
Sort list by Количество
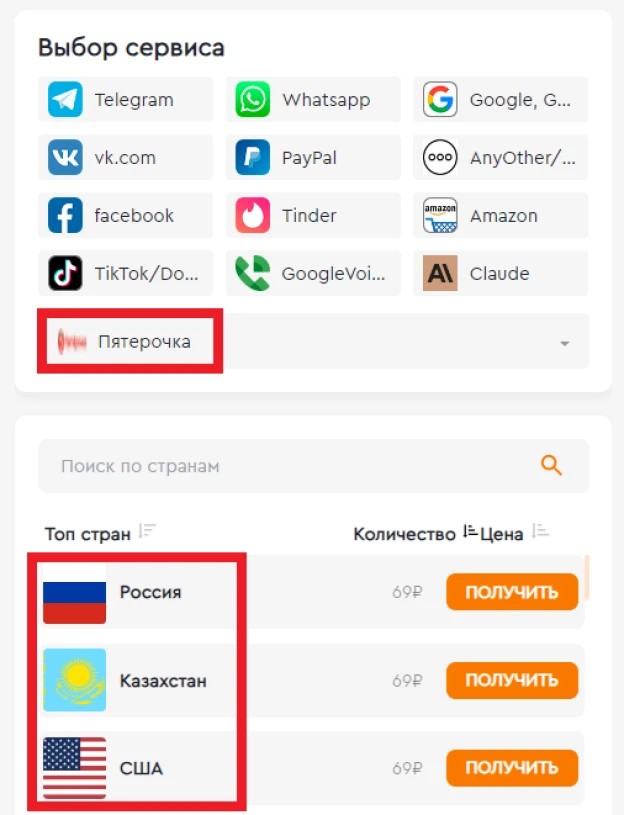coord(470,531)
